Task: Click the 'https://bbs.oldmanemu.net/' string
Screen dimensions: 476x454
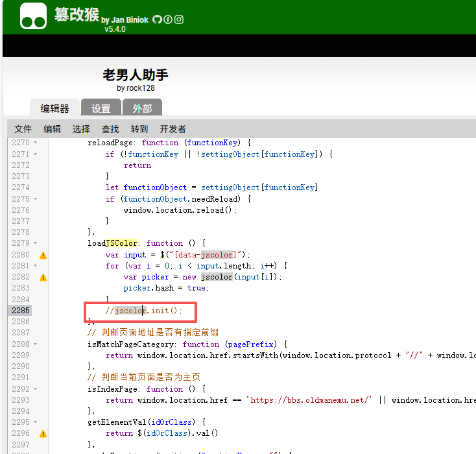Action: pos(309,400)
